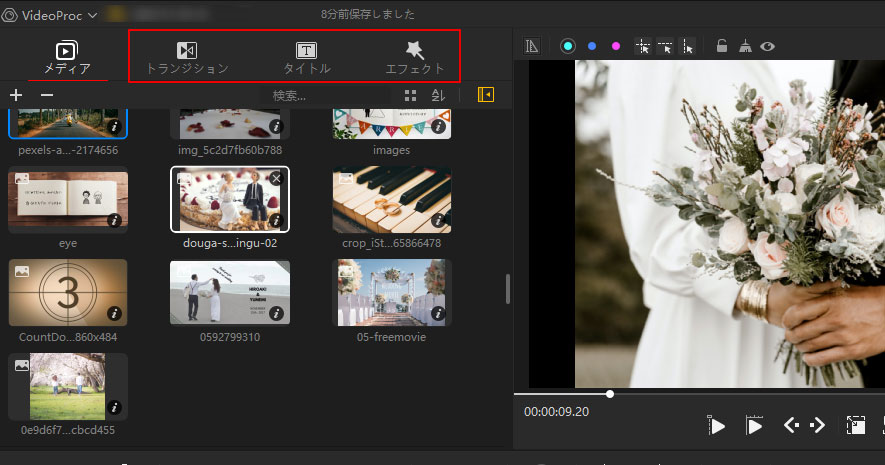Click the fullscreen preview icon
Viewport: 885px width, 465px height.
tap(856, 425)
